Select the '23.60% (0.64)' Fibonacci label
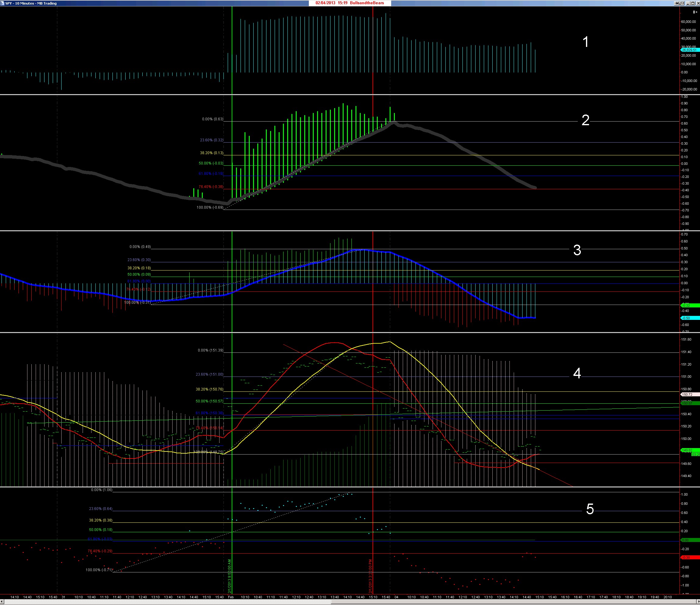 101,509
